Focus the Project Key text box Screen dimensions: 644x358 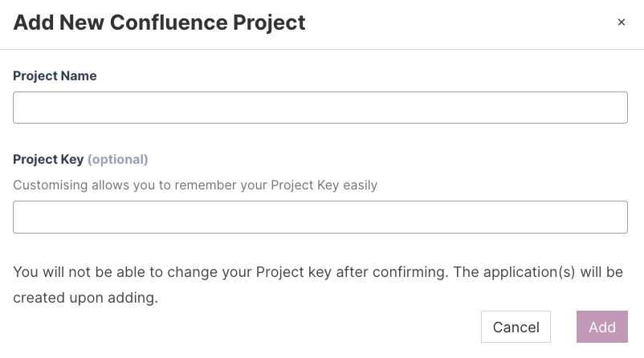[x=320, y=217]
